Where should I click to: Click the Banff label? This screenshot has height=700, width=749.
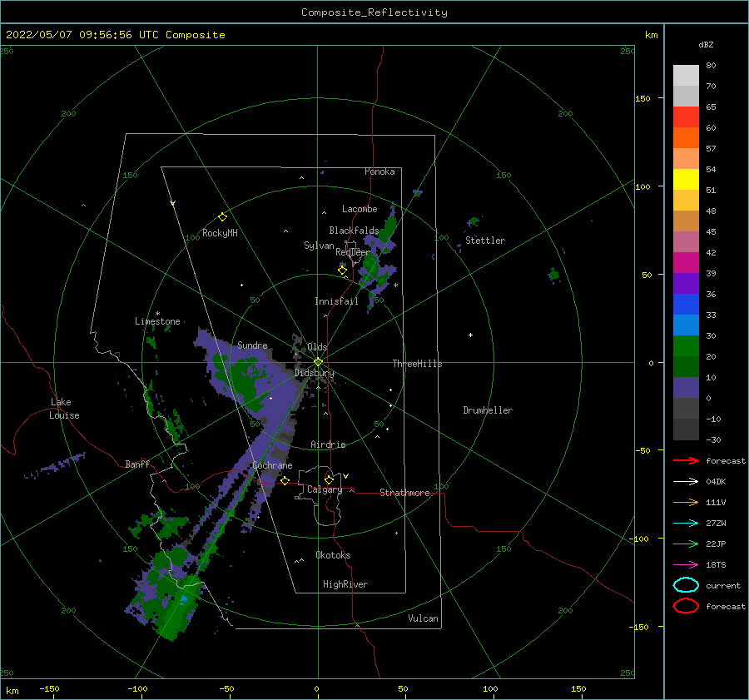click(137, 464)
